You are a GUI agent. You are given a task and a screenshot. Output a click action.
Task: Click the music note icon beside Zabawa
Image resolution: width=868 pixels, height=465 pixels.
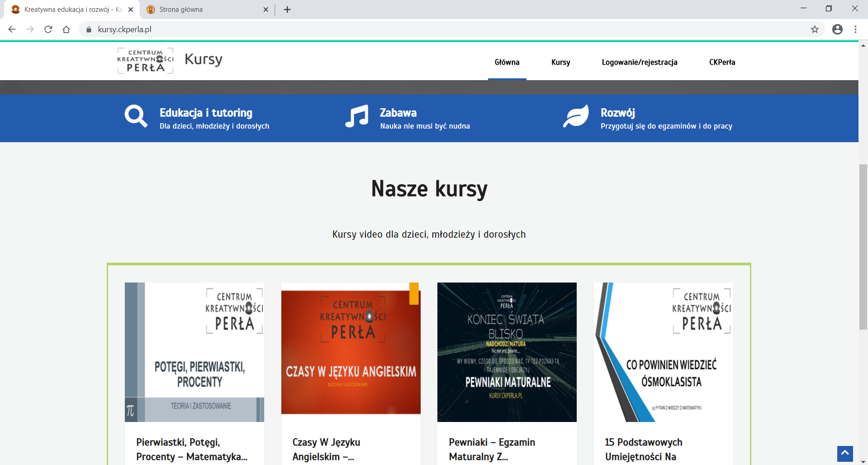coord(357,116)
